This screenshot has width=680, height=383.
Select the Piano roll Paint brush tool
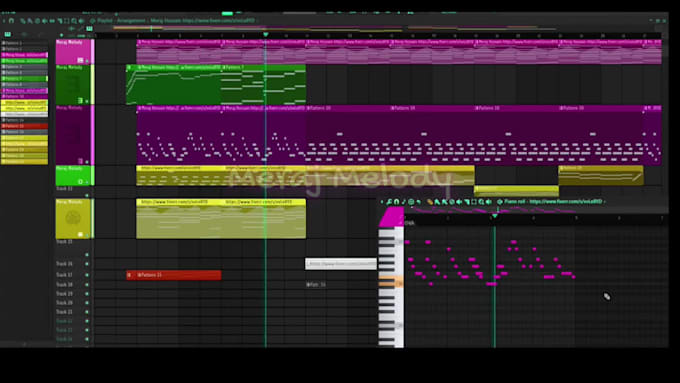[437, 202]
